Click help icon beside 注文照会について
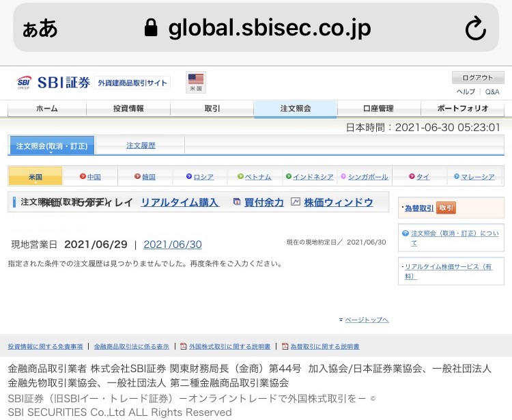The height and width of the screenshot is (420, 512). pyautogui.click(x=406, y=233)
